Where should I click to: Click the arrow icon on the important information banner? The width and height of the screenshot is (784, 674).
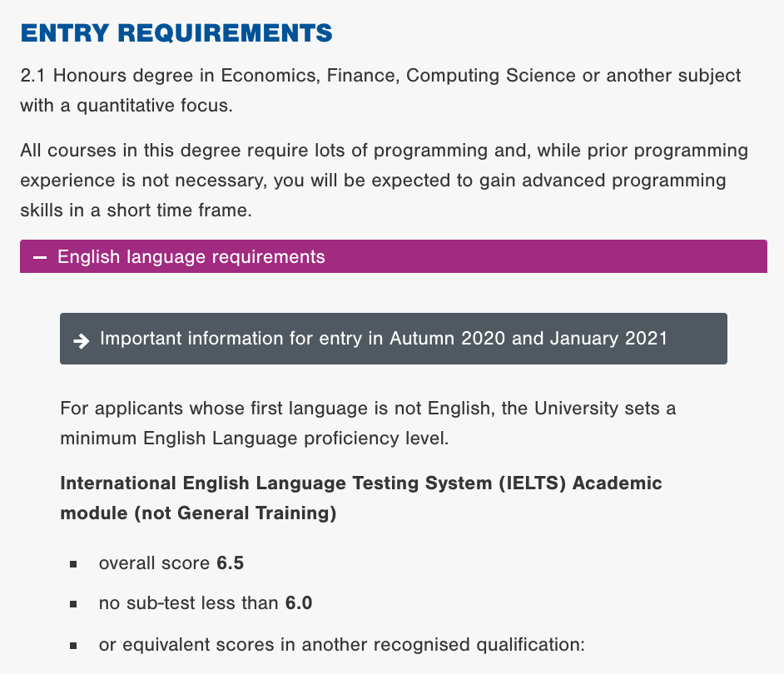click(x=81, y=341)
